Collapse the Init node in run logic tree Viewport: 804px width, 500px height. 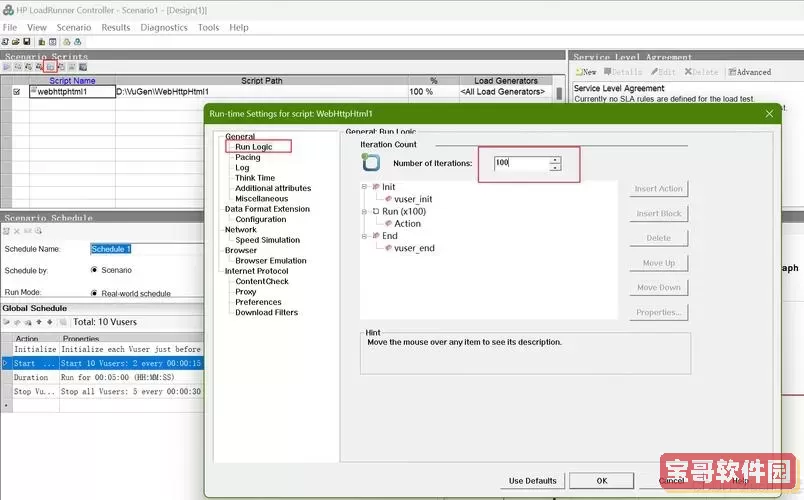click(364, 187)
